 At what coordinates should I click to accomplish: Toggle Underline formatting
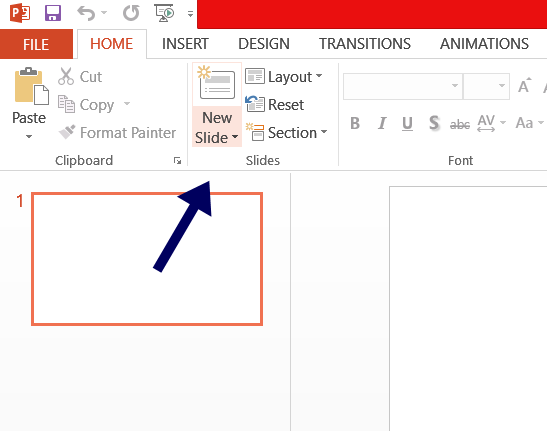coord(407,123)
